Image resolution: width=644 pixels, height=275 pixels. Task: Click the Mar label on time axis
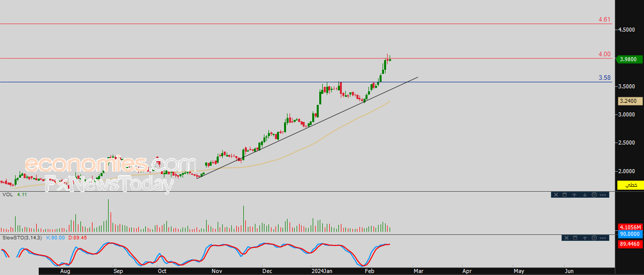418,271
